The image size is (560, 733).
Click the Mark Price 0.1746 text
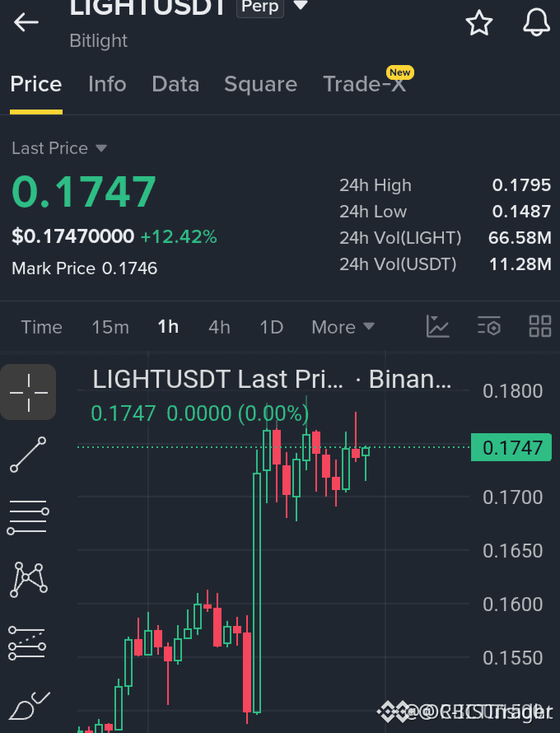tap(85, 268)
